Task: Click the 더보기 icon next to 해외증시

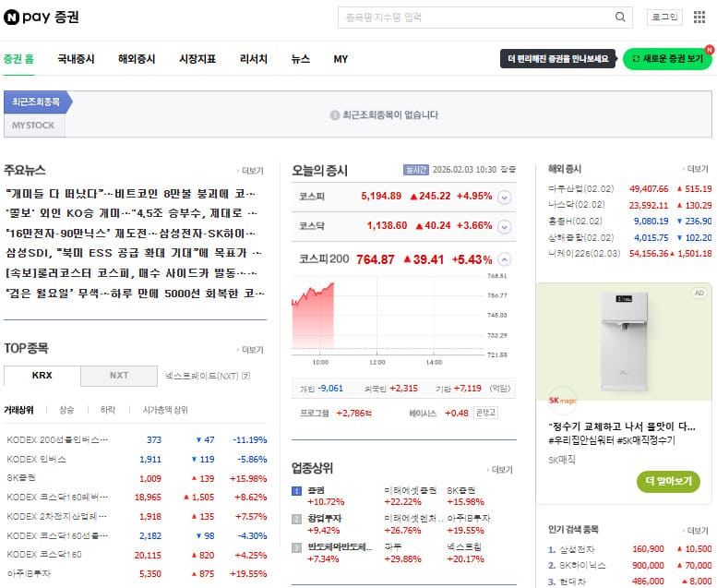Action: coord(696,169)
